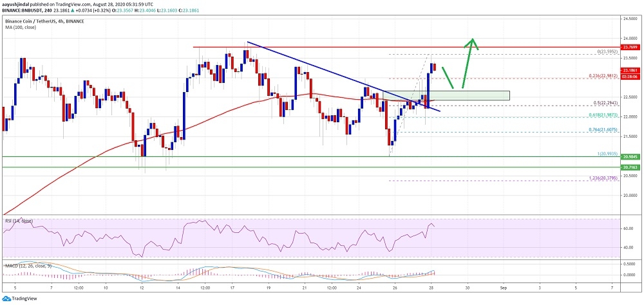Click the Fibonacci label 0(23.5952)

click(607, 51)
